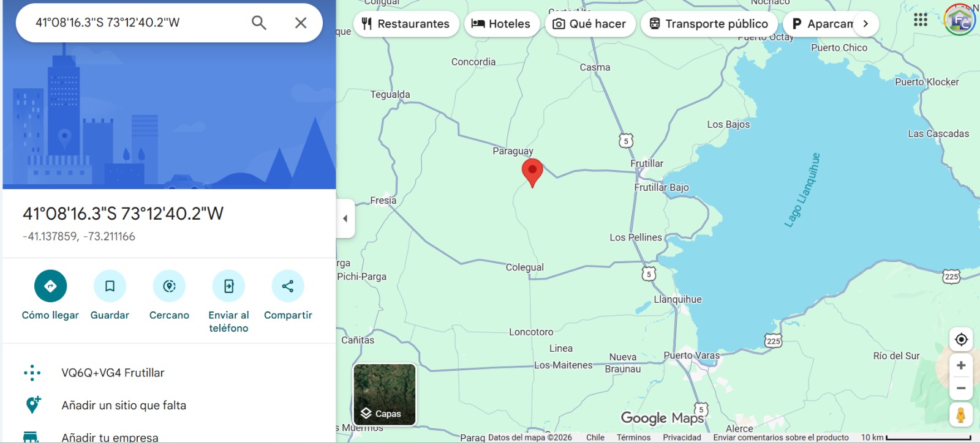Open Google apps grid
Image resolution: width=980 pixels, height=443 pixels.
921,20
